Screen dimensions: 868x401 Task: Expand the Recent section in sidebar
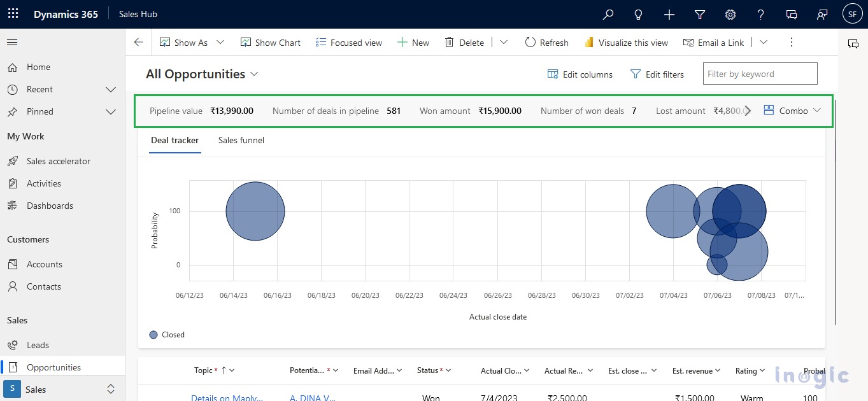[110, 90]
